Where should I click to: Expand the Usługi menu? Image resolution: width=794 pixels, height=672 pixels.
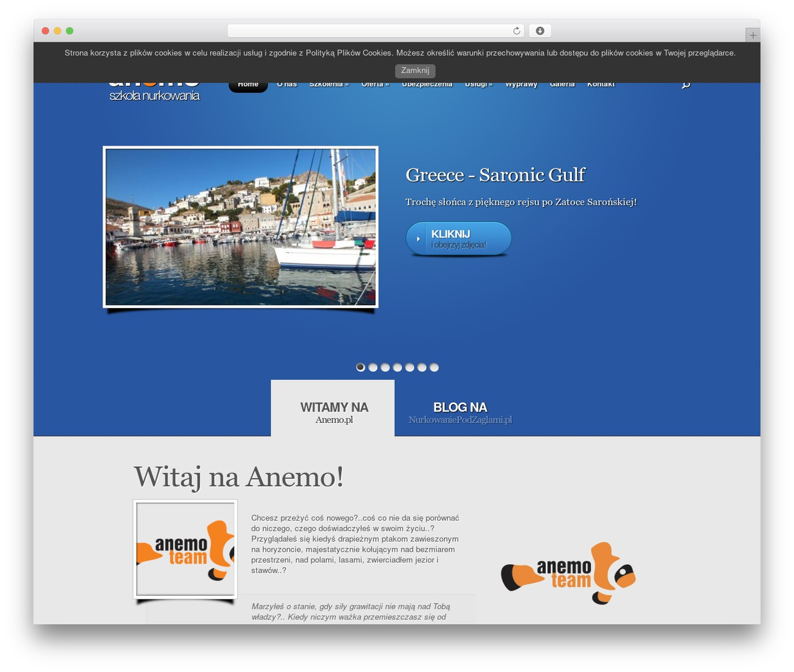pyautogui.click(x=478, y=85)
